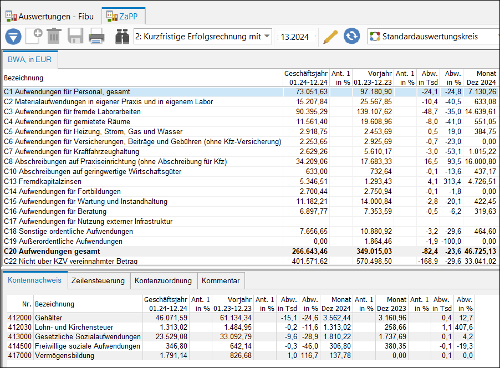Select account 413000 Gesetzliche Sozialaufwendungen
500x368 pixels.
(240, 336)
